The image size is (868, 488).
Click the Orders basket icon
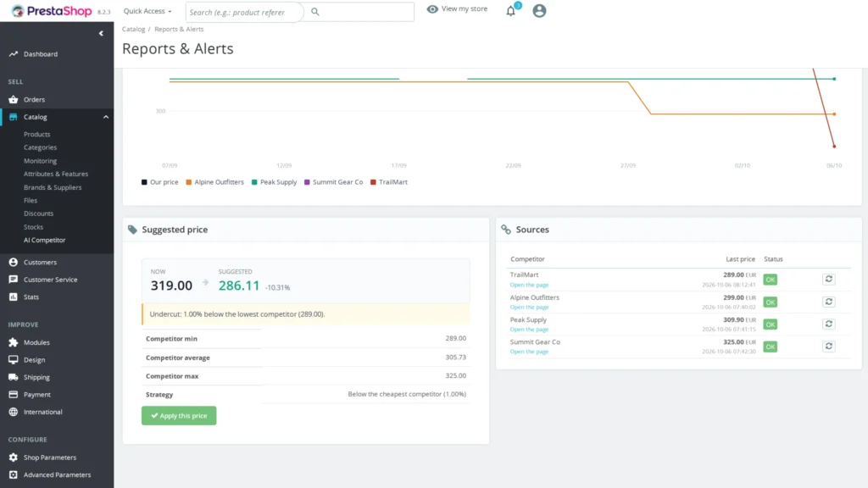[14, 100]
